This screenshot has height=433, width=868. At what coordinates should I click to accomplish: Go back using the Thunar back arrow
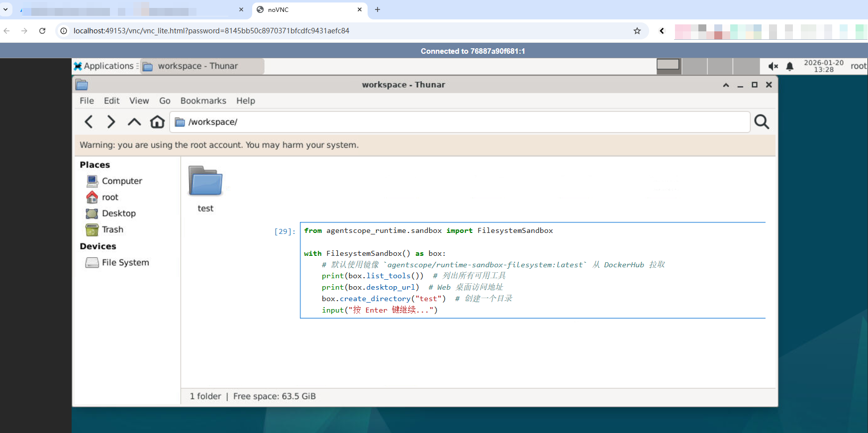[89, 122]
